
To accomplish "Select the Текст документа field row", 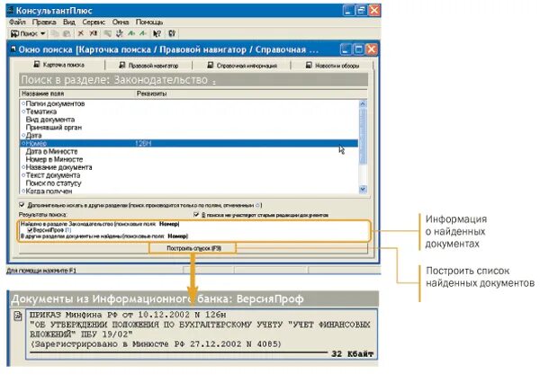I will (x=189, y=175).
